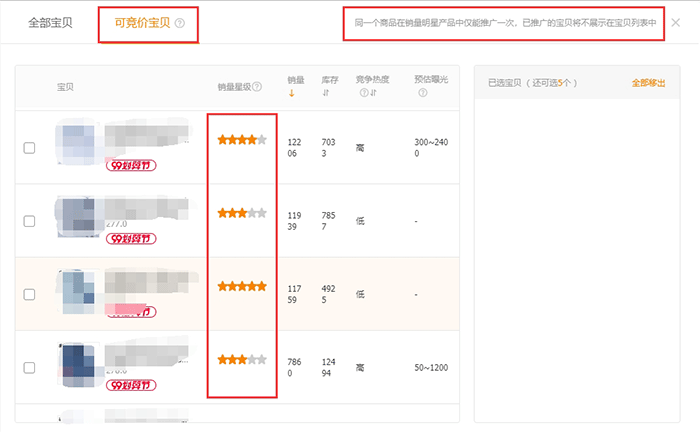Click help icon under 预估曝光 header
Screen dimensions: 700x432
point(423,94)
